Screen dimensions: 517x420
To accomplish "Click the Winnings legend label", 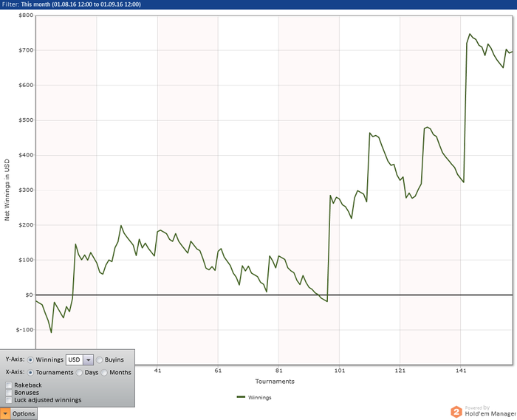I will click(259, 398).
